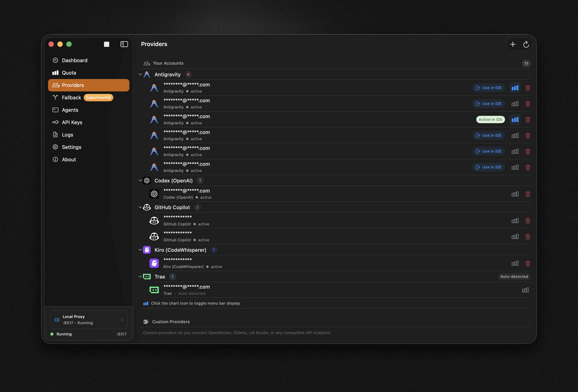578x392 pixels.
Task: Click the Active in IDE badge
Action: [x=490, y=120]
